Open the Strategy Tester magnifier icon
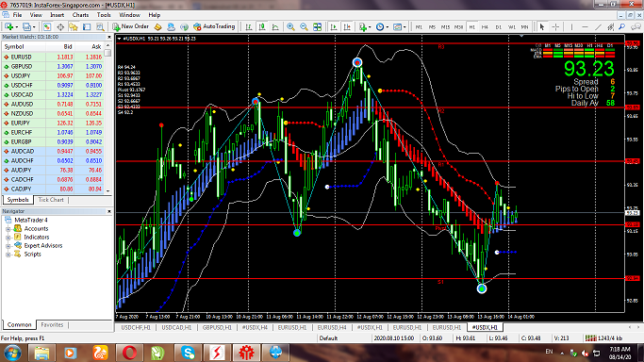644x362 pixels. click(100, 26)
